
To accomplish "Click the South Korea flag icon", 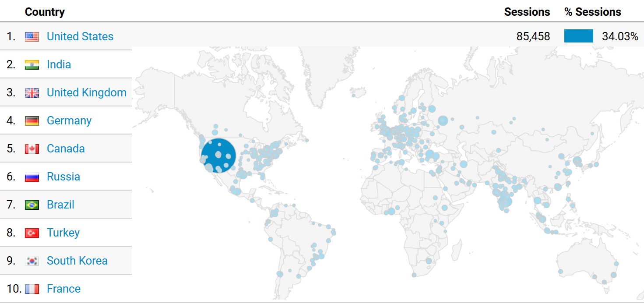I will click(x=32, y=261).
